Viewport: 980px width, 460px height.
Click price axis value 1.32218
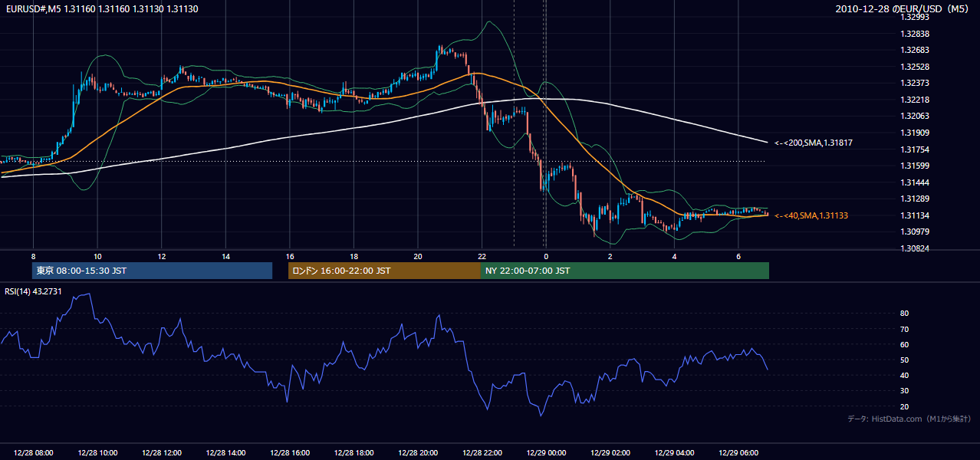pos(915,100)
